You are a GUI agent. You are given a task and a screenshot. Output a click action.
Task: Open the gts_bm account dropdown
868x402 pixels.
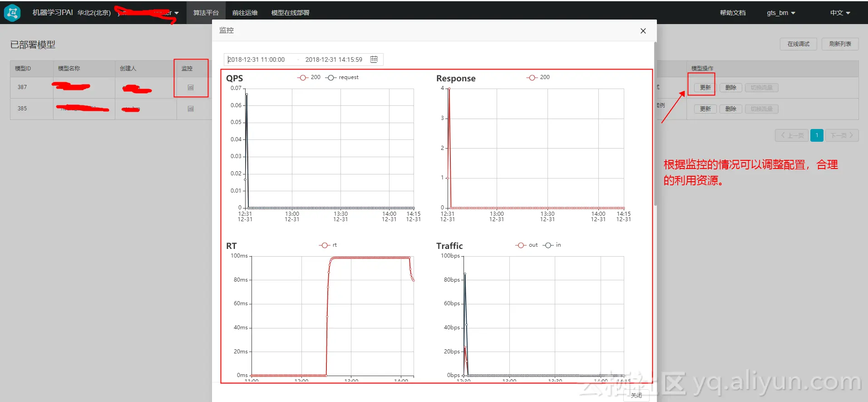781,13
